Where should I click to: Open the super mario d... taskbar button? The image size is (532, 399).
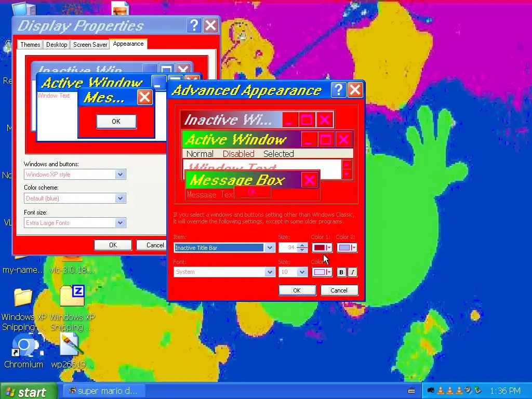[103, 391]
